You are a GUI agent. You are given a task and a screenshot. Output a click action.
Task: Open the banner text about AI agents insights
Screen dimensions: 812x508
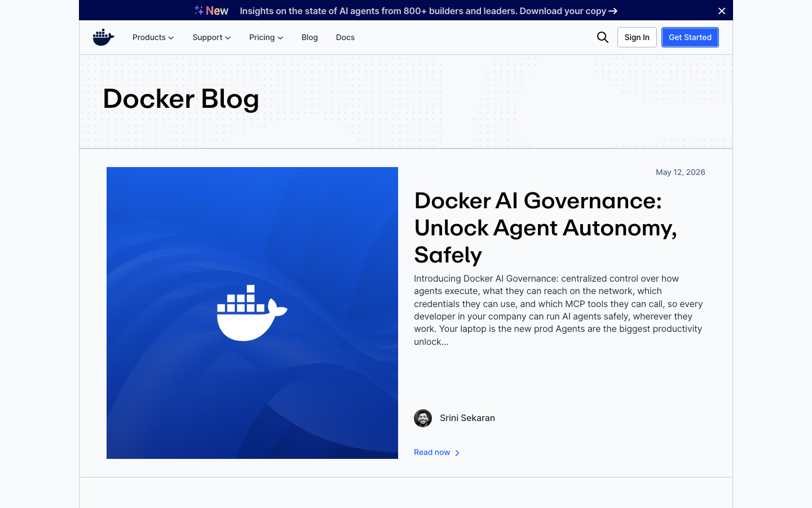423,11
